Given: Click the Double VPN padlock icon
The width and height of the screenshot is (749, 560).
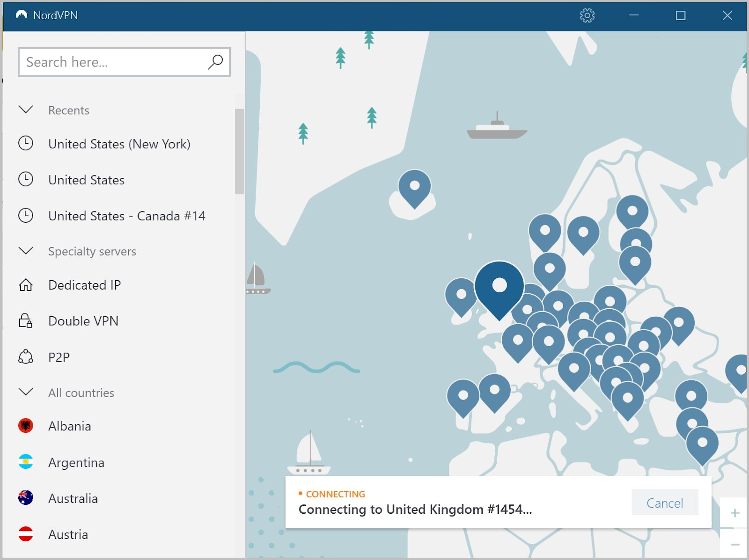Looking at the screenshot, I should tap(27, 321).
